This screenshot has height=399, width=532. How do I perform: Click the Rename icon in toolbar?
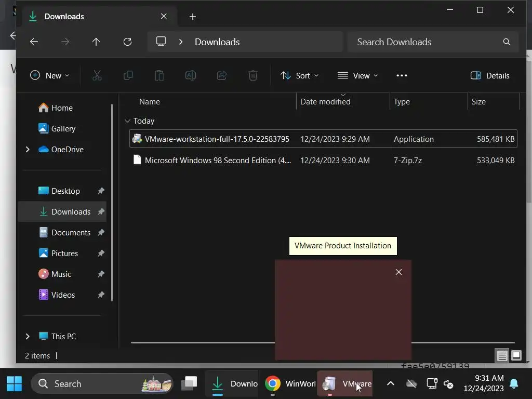click(191, 75)
